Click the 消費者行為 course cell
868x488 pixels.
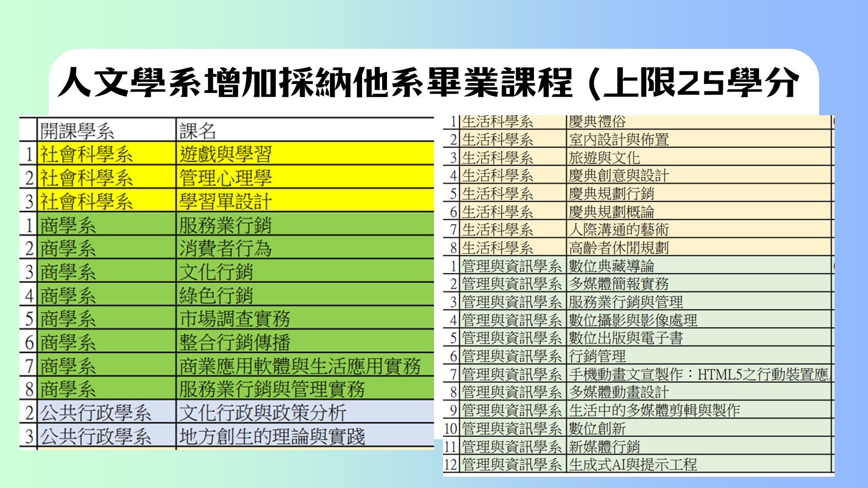226,248
